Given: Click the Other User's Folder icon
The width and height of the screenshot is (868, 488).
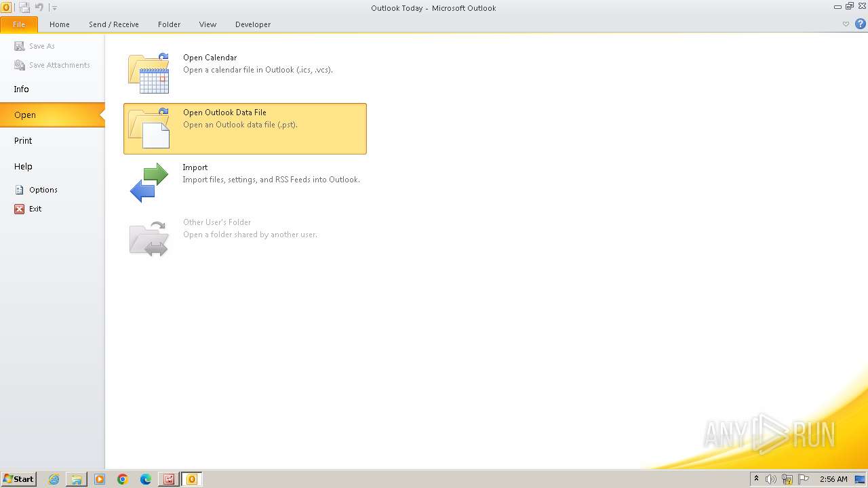Looking at the screenshot, I should coord(149,238).
